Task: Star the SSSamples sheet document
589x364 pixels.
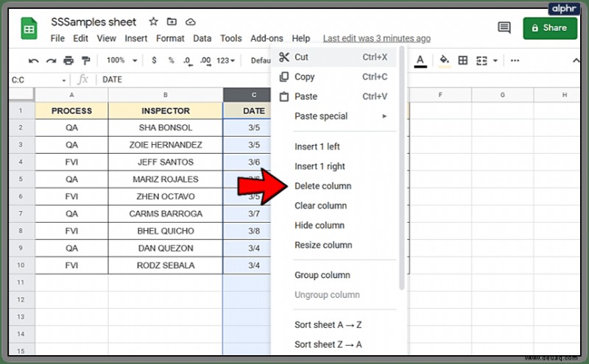Action: [x=153, y=21]
